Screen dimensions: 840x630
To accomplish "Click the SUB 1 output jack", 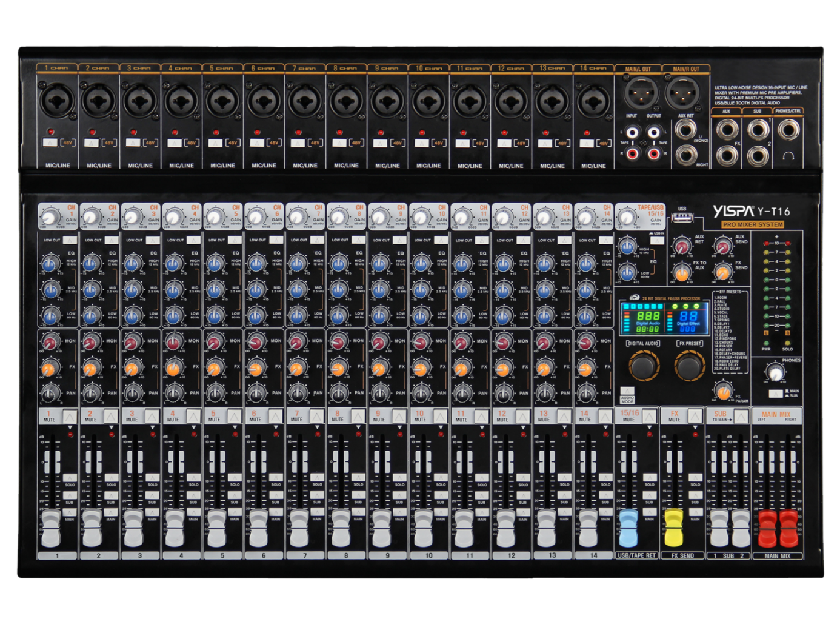I will click(x=758, y=129).
